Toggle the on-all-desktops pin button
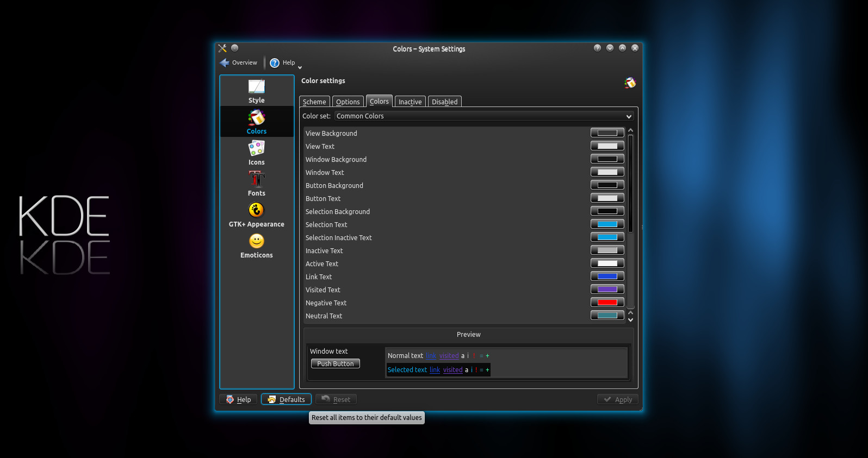The width and height of the screenshot is (868, 458). coord(234,48)
